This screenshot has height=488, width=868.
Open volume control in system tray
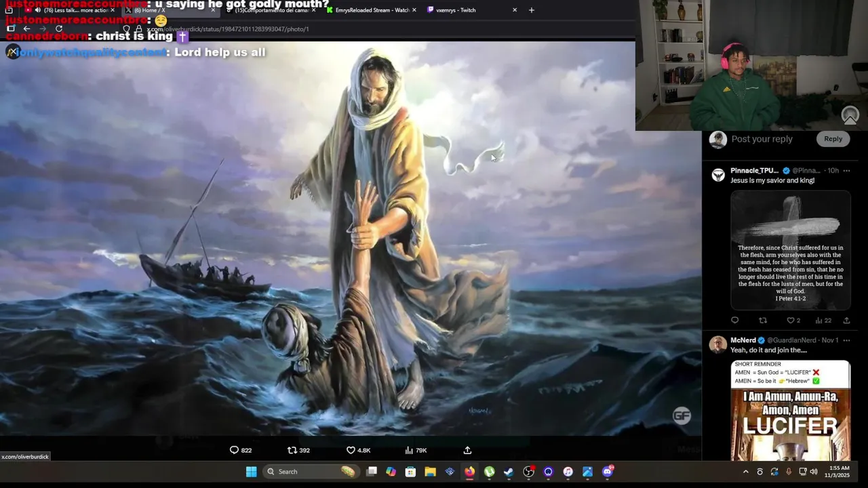click(x=814, y=472)
